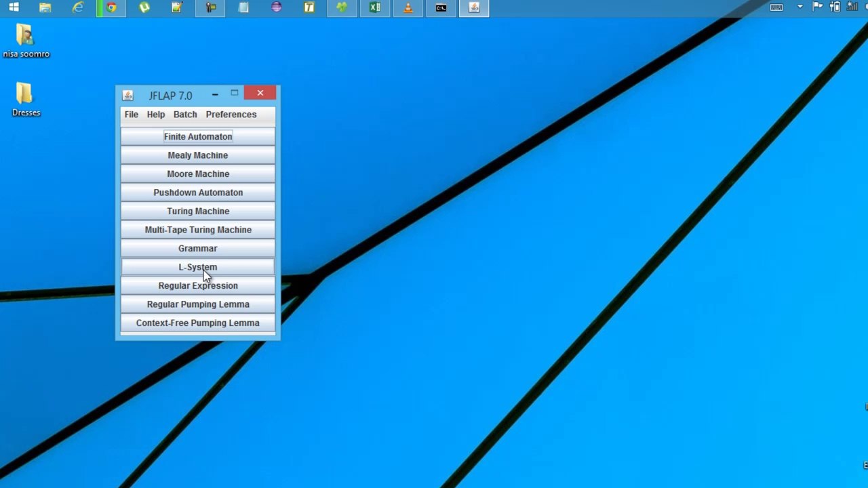The width and height of the screenshot is (868, 488).
Task: Open the Batch menu in JFLAP
Action: pos(185,115)
